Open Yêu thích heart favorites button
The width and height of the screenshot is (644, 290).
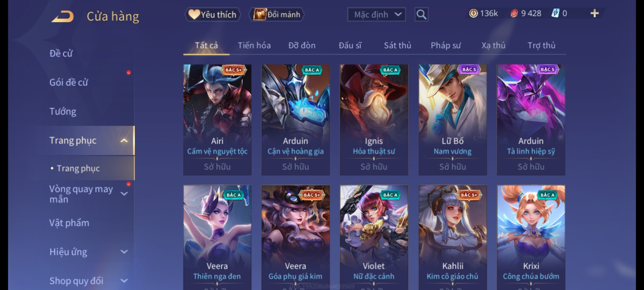click(213, 15)
